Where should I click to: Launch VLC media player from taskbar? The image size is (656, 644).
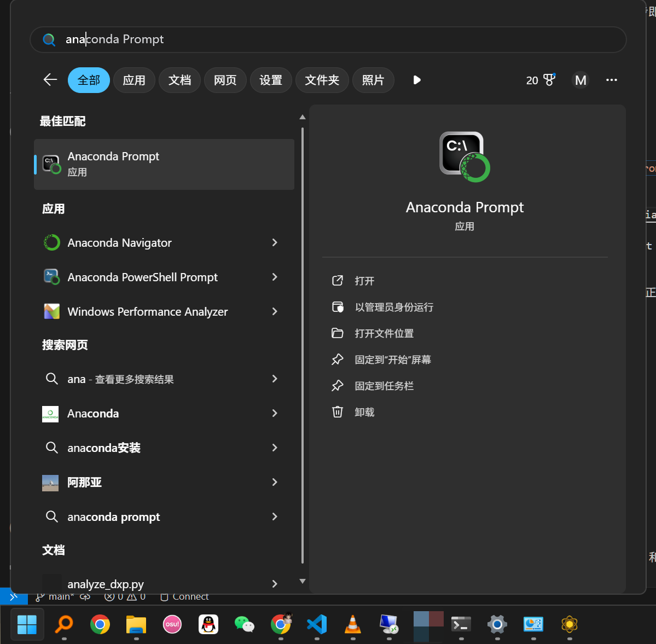353,624
